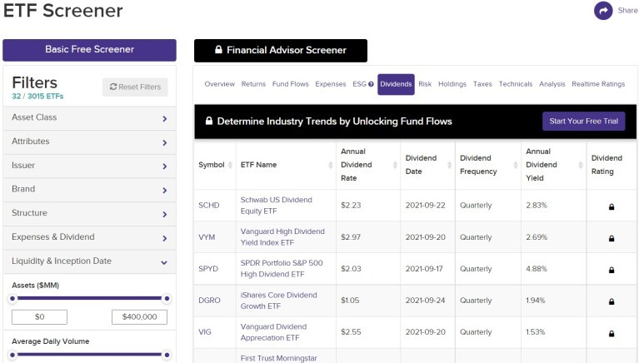Viewport: 644px width, 363px height.
Task: Click the lock icon in SPYD row
Action: [x=612, y=270]
